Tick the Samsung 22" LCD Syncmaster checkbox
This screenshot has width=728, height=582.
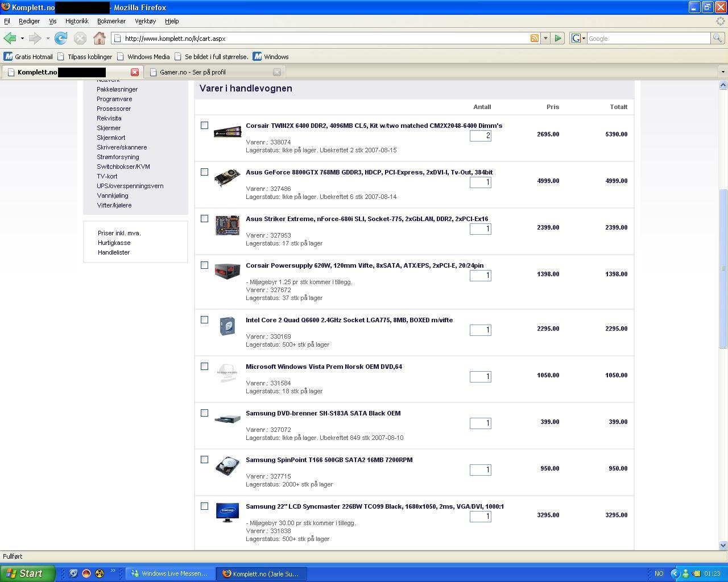pyautogui.click(x=205, y=506)
